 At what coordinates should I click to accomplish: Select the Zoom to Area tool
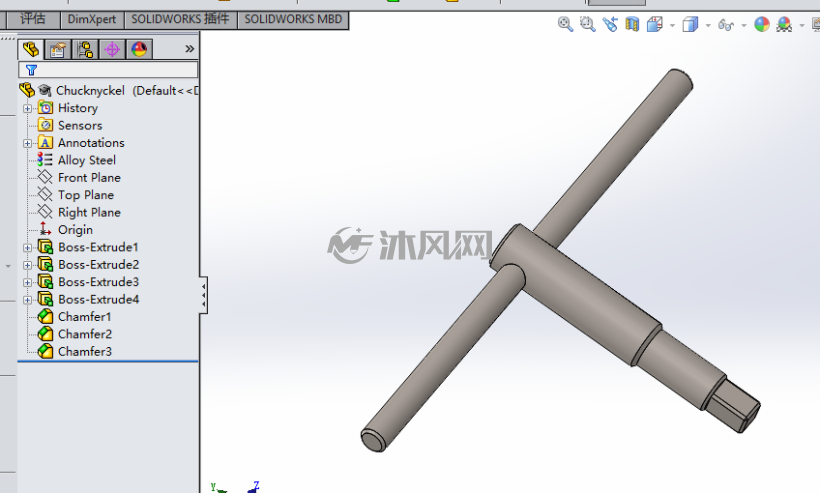coord(588,24)
